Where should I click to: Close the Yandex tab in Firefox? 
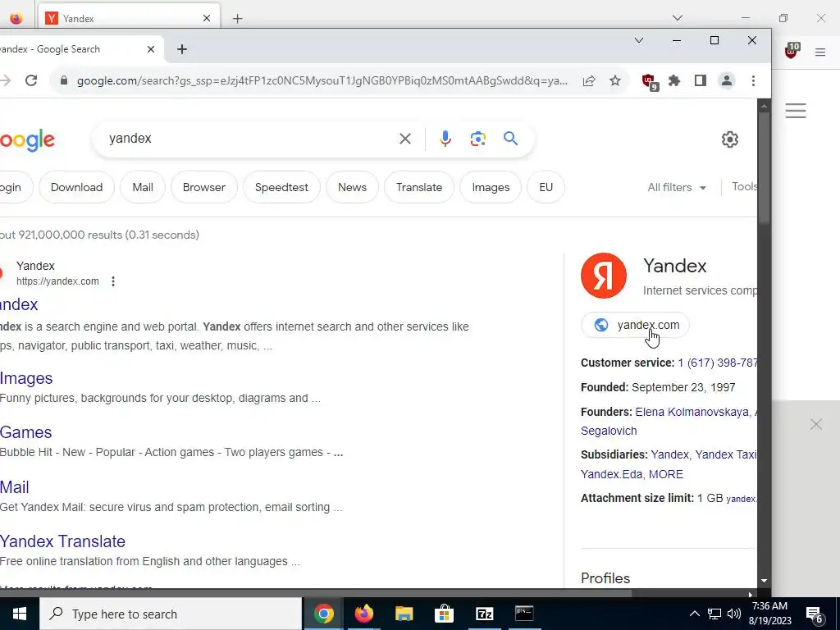click(207, 18)
